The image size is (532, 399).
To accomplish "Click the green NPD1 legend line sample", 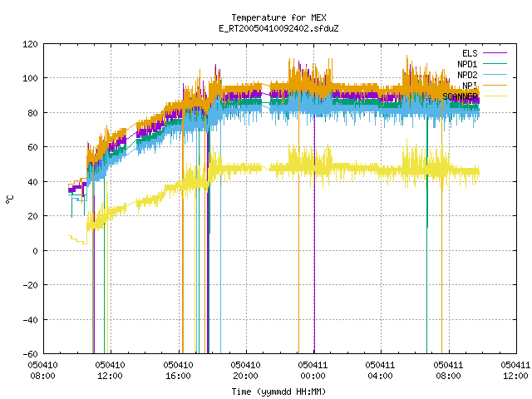I will click(x=495, y=64).
